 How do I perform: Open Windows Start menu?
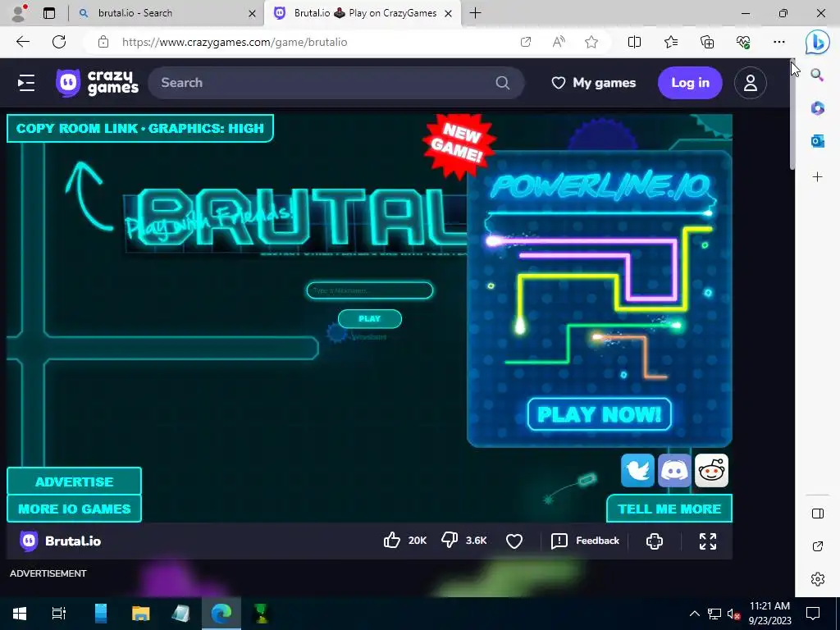click(20, 614)
